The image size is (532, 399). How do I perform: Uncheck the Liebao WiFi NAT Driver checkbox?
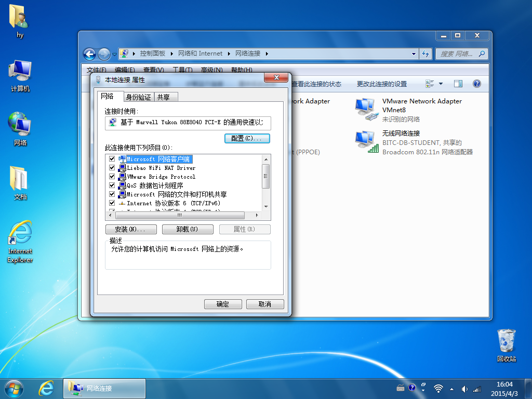pos(112,168)
